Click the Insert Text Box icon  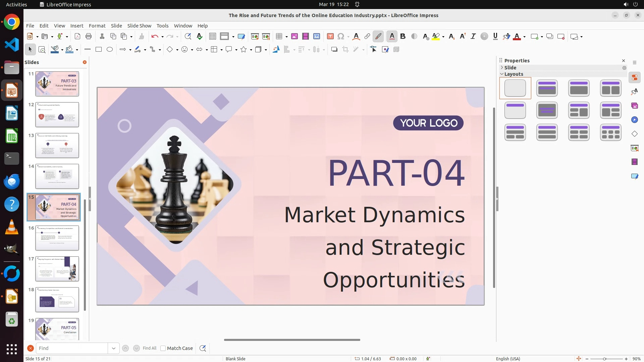[x=330, y=37]
